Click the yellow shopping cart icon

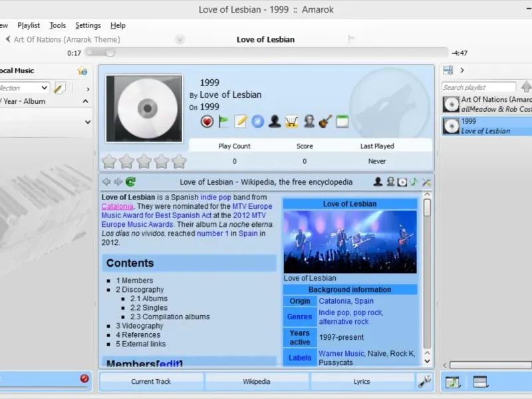(x=291, y=122)
